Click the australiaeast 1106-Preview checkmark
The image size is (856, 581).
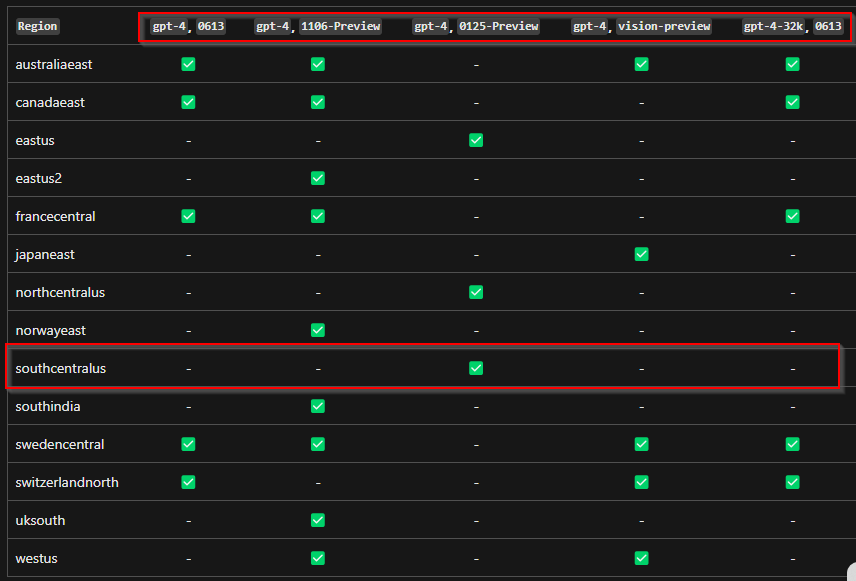pyautogui.click(x=318, y=64)
